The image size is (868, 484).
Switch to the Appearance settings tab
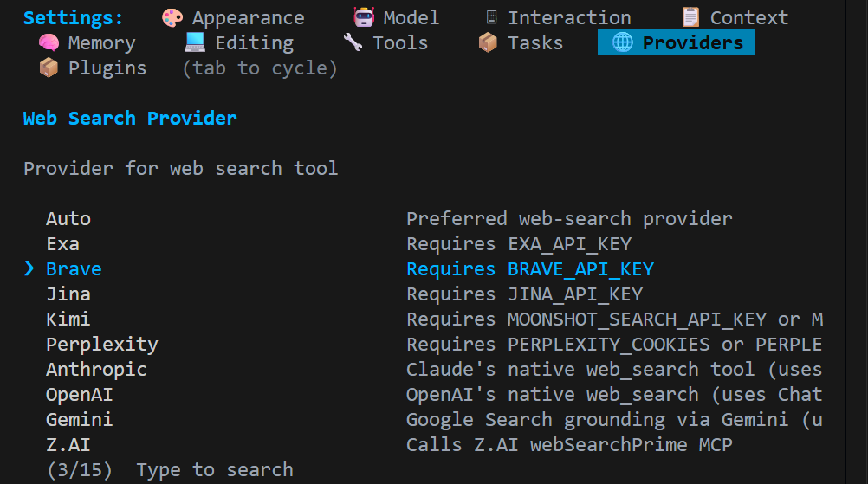tap(233, 17)
